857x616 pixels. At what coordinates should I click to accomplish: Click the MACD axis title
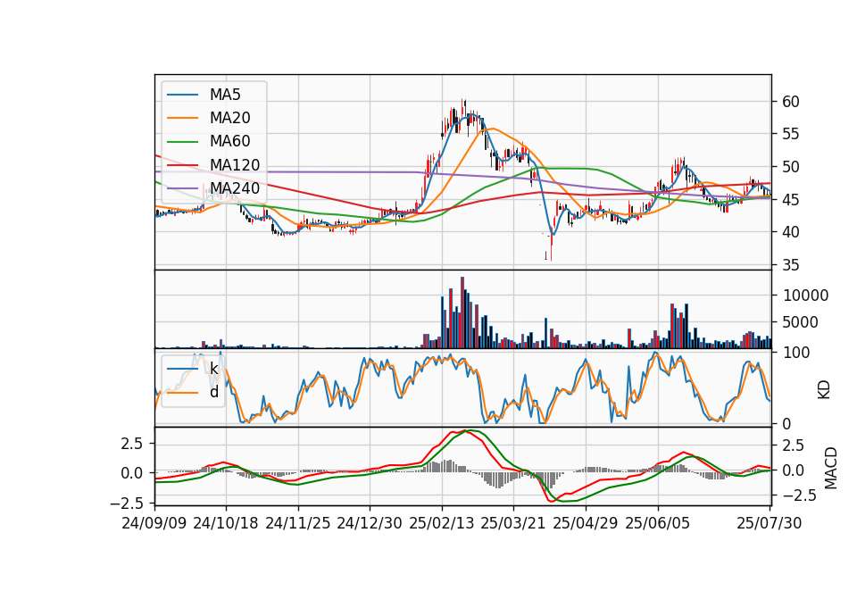click(x=831, y=468)
